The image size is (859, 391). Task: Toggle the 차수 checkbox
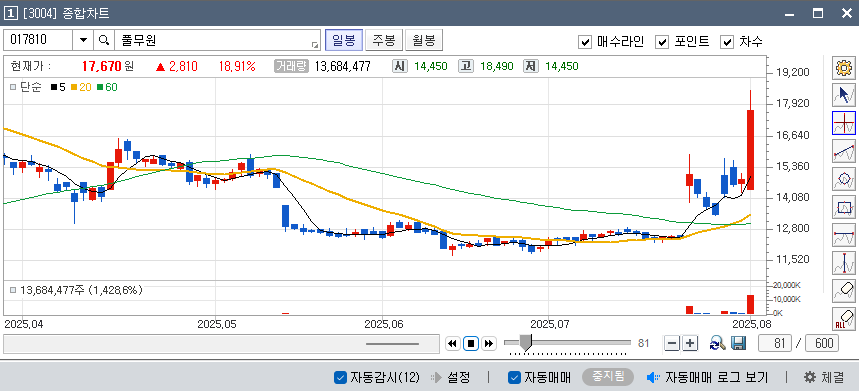[727, 42]
